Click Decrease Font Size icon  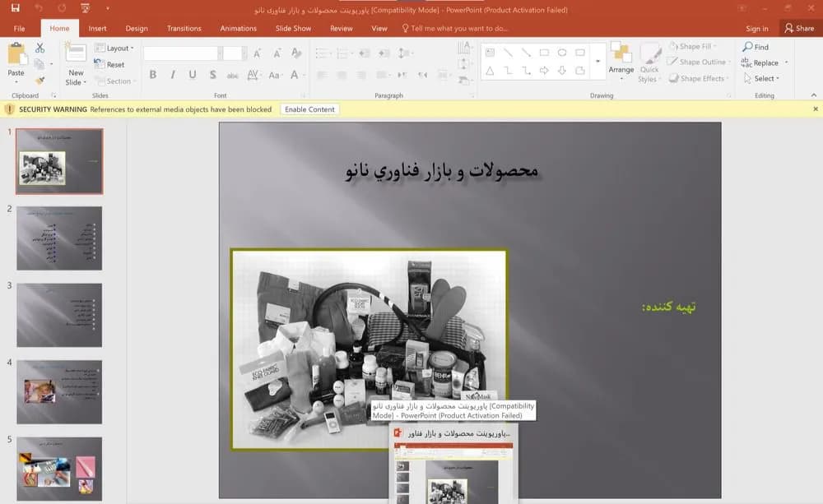point(277,53)
